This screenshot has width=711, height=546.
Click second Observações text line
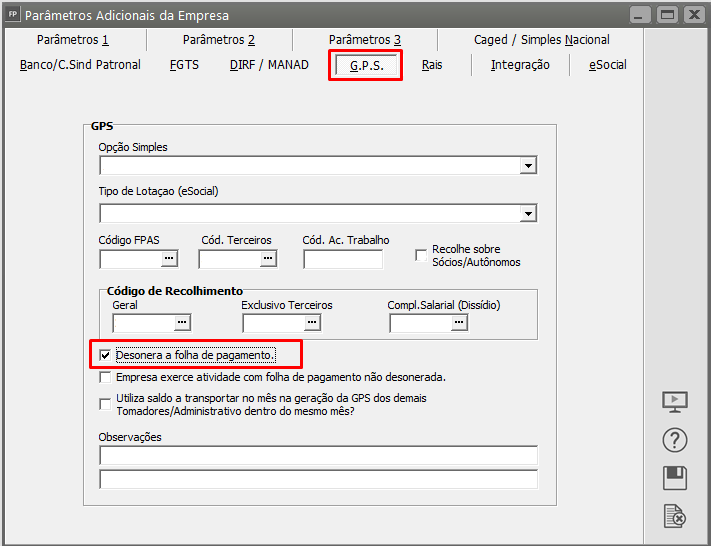click(319, 479)
